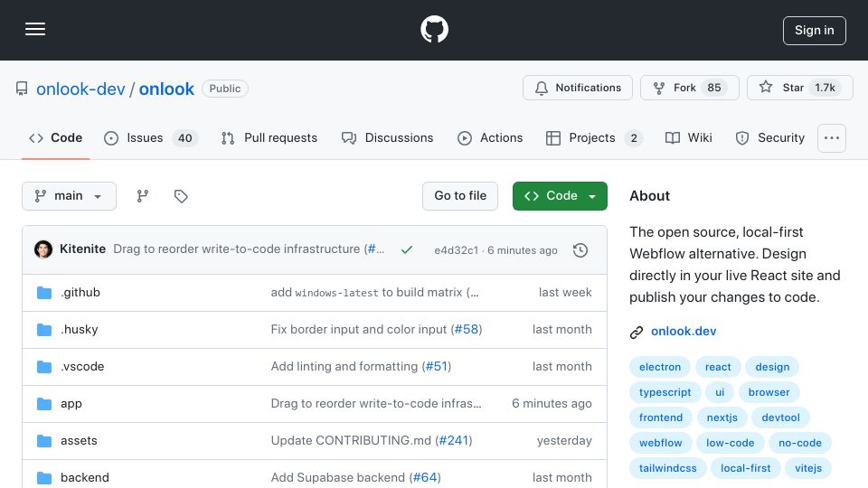Fork the repository via Fork button
This screenshot has height=488, width=868.
(x=689, y=88)
